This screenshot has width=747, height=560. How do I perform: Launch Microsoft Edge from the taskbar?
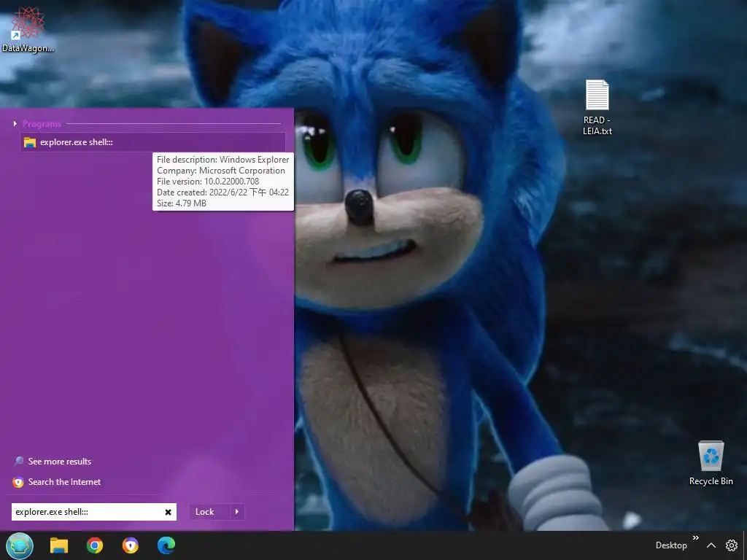pyautogui.click(x=166, y=545)
